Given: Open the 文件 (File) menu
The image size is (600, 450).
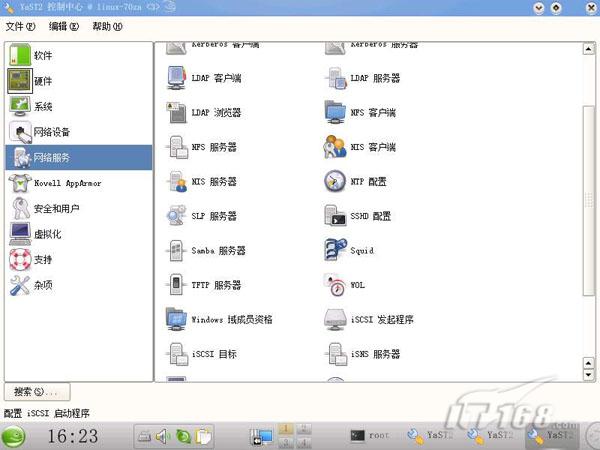Looking at the screenshot, I should tap(20, 26).
